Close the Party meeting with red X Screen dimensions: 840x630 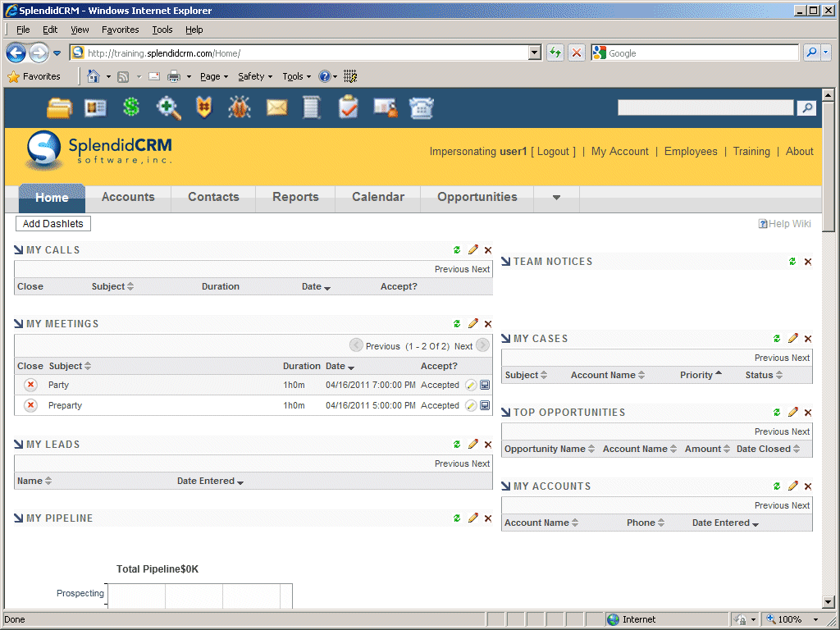pyautogui.click(x=30, y=385)
